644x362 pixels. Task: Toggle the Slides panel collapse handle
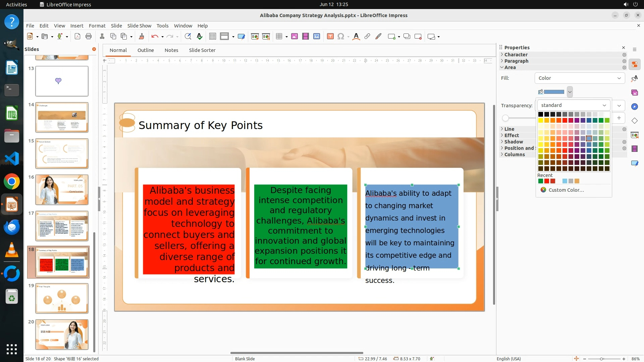point(99,199)
